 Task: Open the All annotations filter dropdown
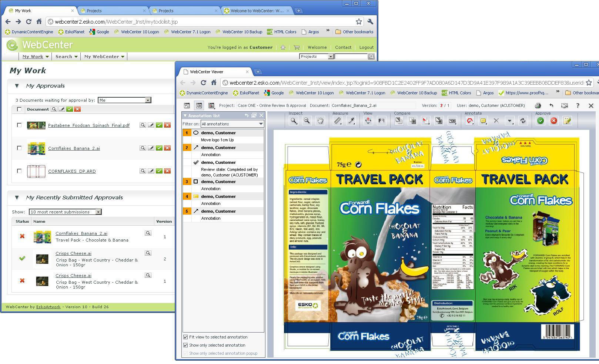point(260,124)
